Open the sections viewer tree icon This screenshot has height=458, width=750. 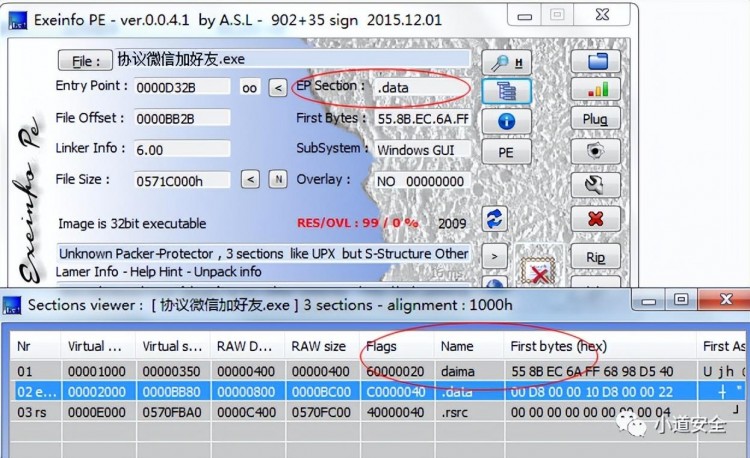tap(506, 91)
